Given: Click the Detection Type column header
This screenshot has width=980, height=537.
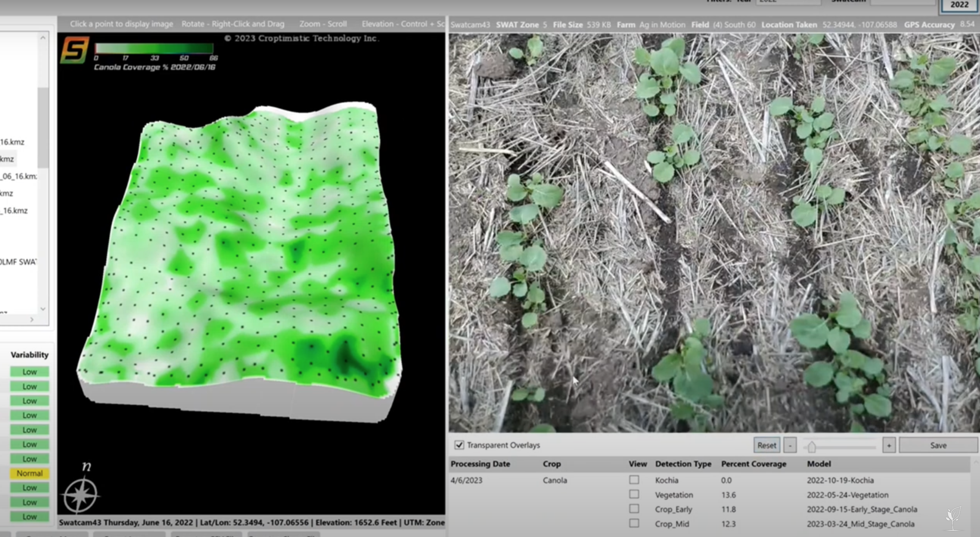Looking at the screenshot, I should pos(683,463).
